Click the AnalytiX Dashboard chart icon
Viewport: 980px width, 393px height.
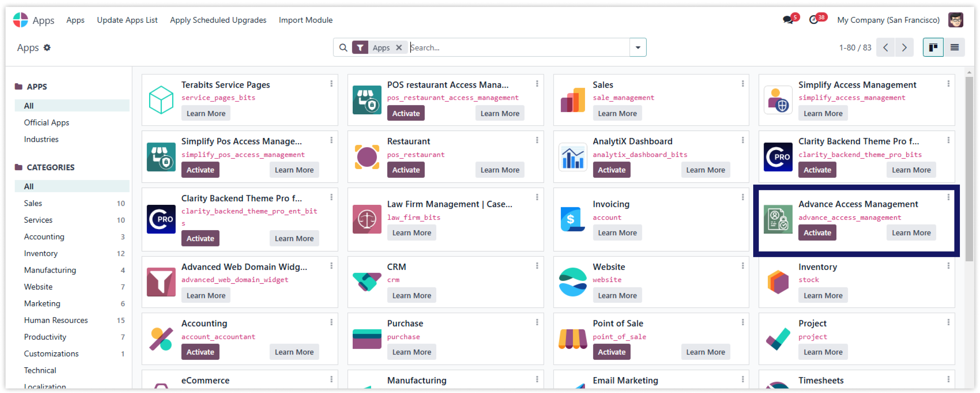573,157
